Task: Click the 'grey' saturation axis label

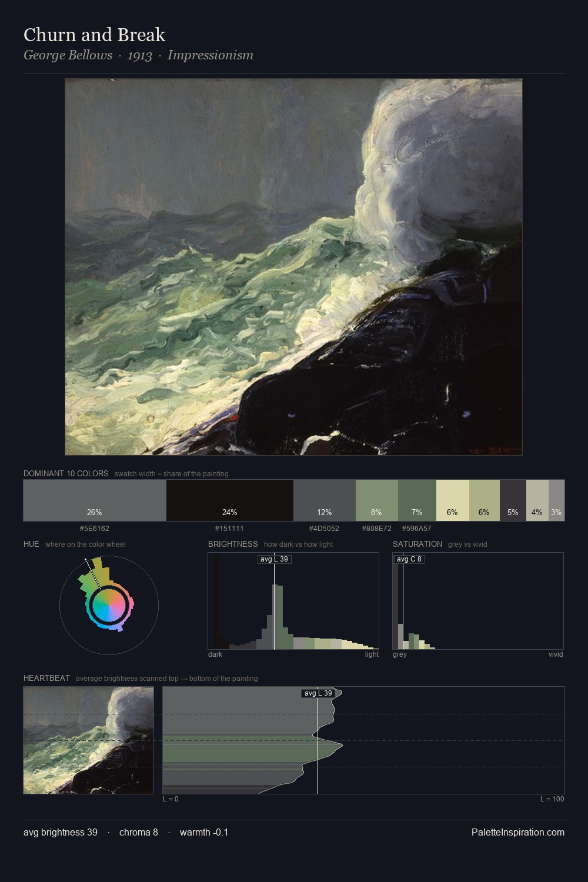Action: 400,654
